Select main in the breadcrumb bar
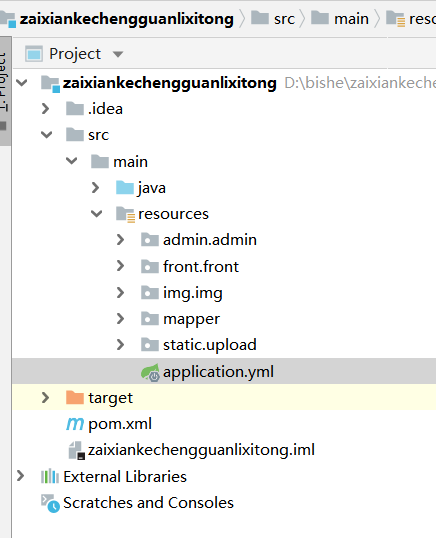The height and width of the screenshot is (538, 436). pyautogui.click(x=352, y=19)
